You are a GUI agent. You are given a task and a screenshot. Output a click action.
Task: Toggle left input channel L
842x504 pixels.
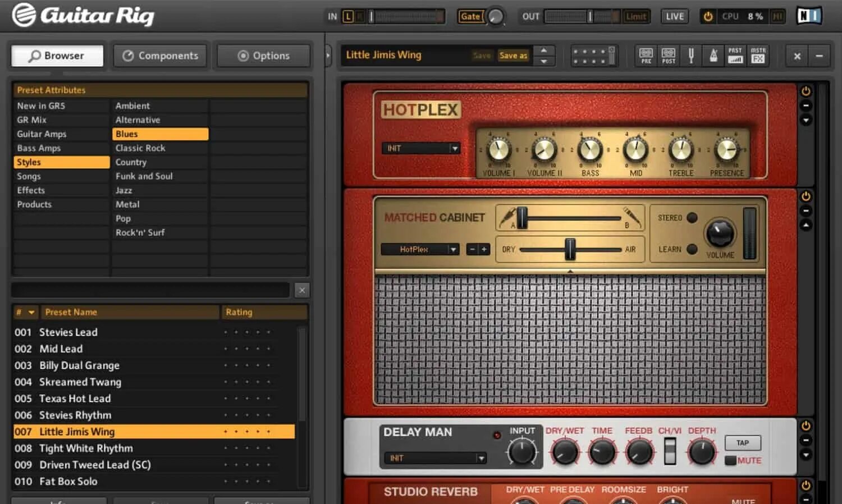coord(348,16)
